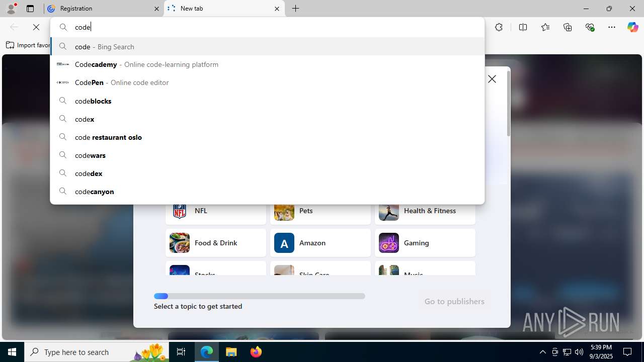Open Browser essentials heart icon
This screenshot has height=362, width=644.
point(590,27)
